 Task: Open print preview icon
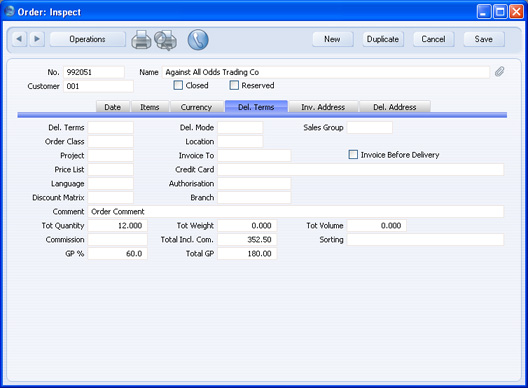point(166,40)
